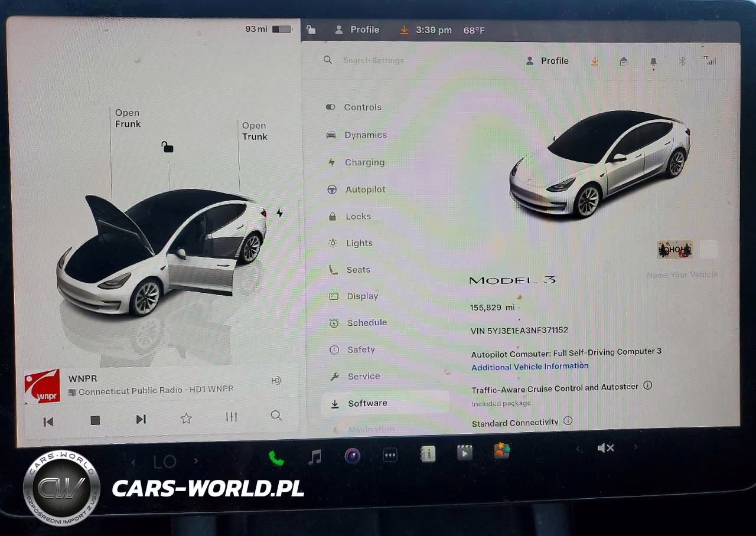Tap the next track button
The width and height of the screenshot is (756, 536).
141,419
